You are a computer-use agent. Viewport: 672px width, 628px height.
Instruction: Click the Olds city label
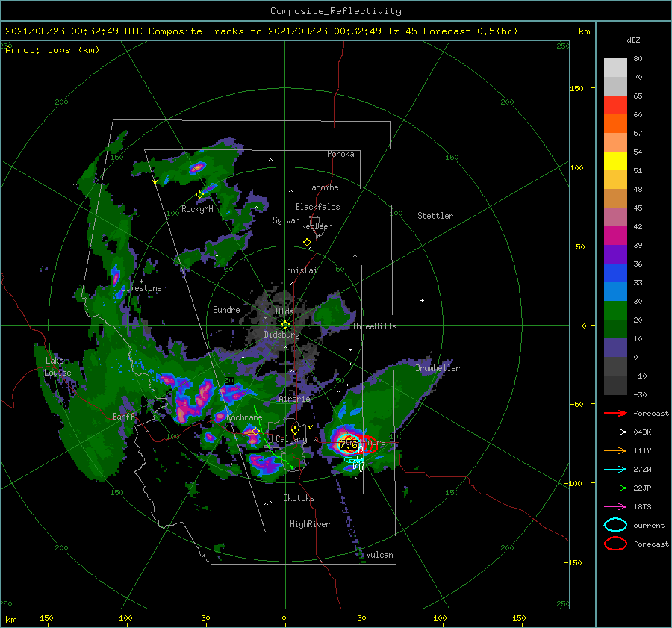point(284,311)
